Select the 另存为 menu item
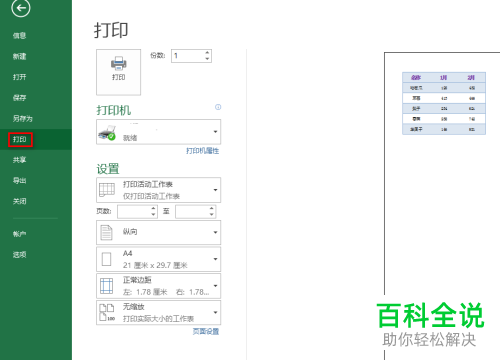This screenshot has width=500, height=360. (23, 118)
